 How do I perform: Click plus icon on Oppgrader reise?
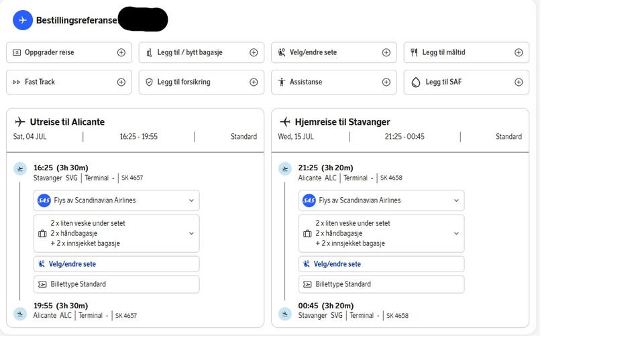(x=121, y=52)
